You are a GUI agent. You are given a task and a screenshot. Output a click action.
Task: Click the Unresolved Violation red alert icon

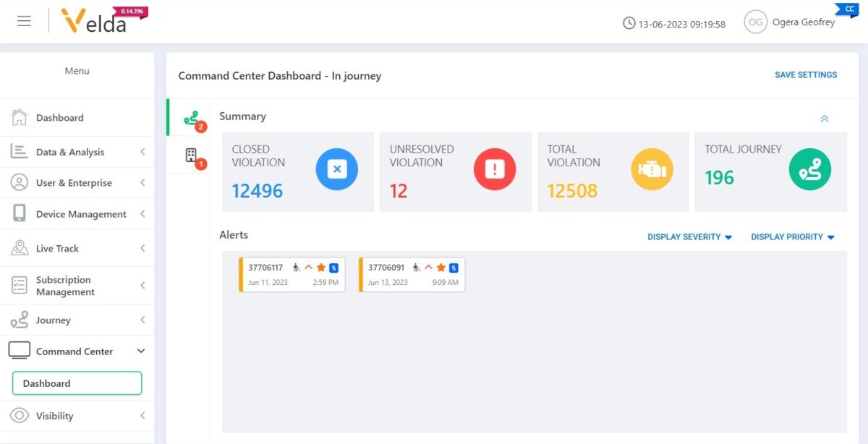(x=495, y=169)
